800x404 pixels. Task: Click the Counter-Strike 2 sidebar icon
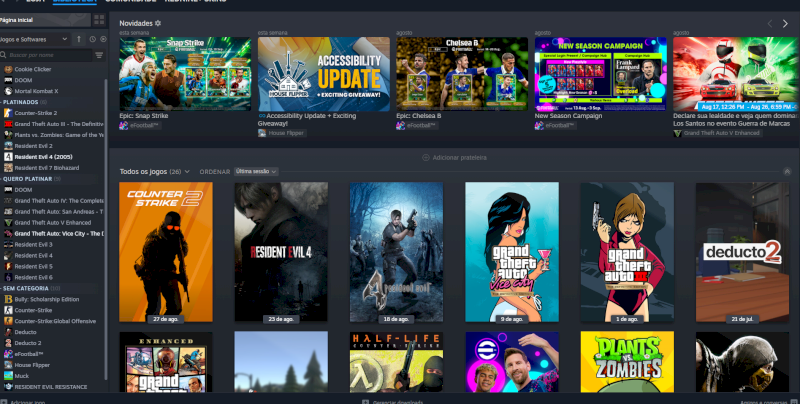pyautogui.click(x=8, y=113)
